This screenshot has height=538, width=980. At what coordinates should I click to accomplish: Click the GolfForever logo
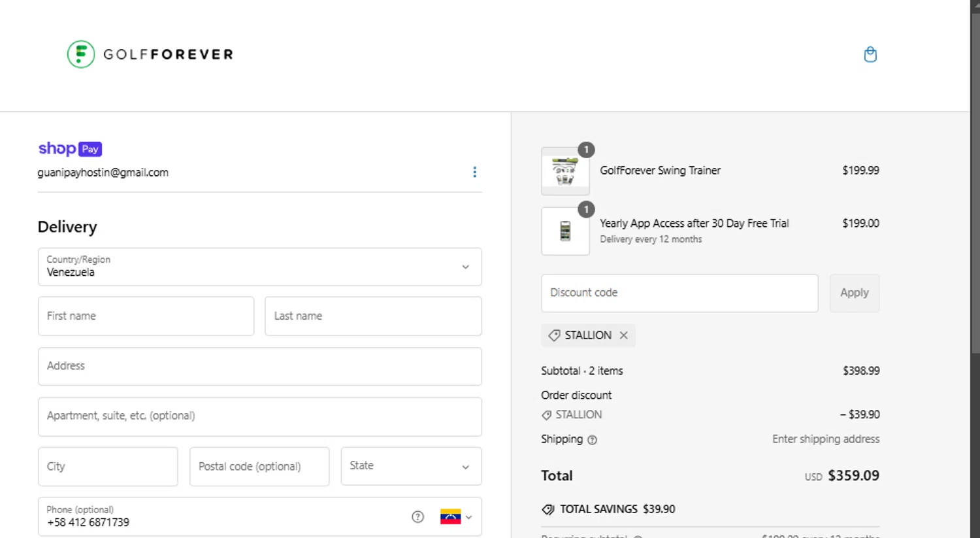(x=150, y=54)
